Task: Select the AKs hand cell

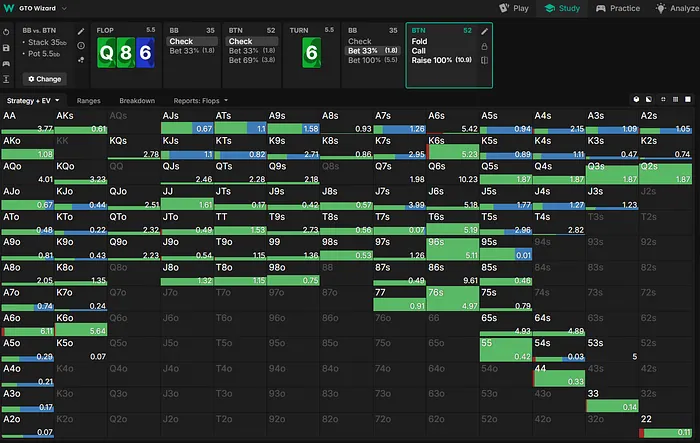Action: (x=81, y=121)
